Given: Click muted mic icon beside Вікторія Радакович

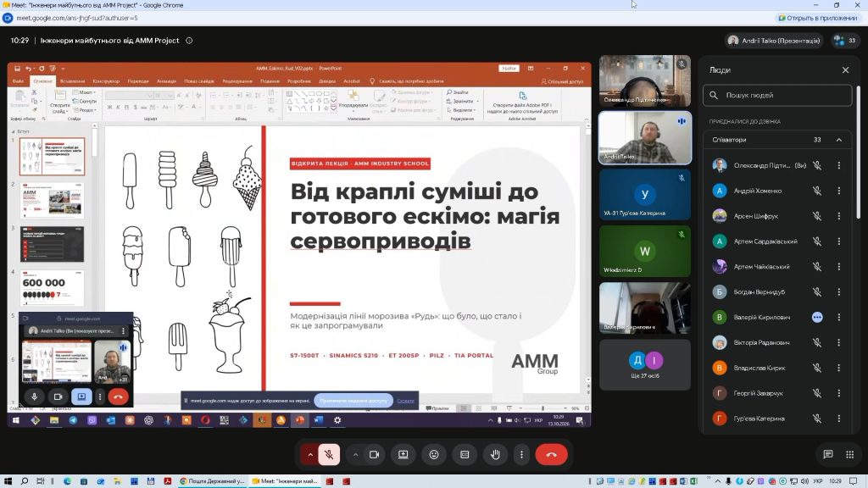Looking at the screenshot, I should coord(817,342).
